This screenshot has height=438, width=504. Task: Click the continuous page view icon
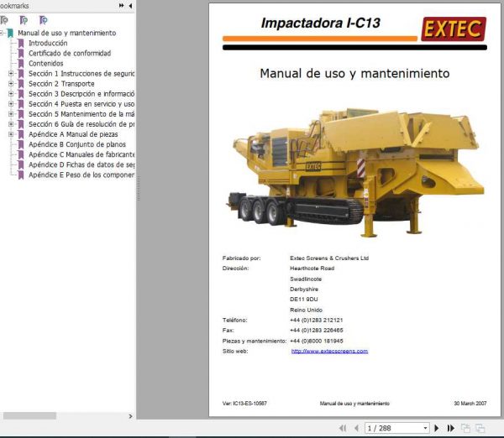click(x=480, y=428)
